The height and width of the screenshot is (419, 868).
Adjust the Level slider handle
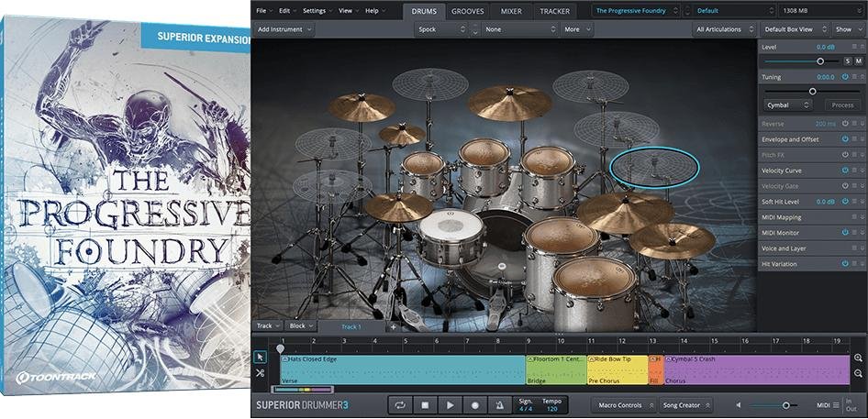820,61
